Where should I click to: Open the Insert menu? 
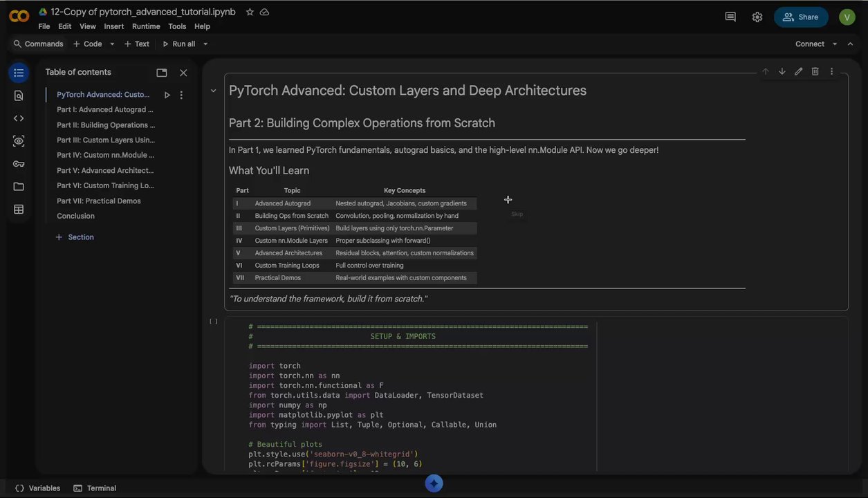(x=114, y=26)
